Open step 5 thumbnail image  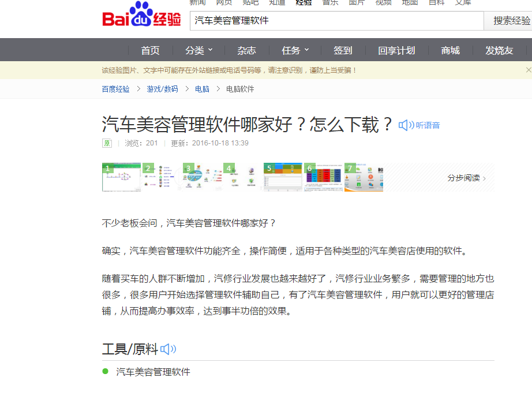pos(283,177)
